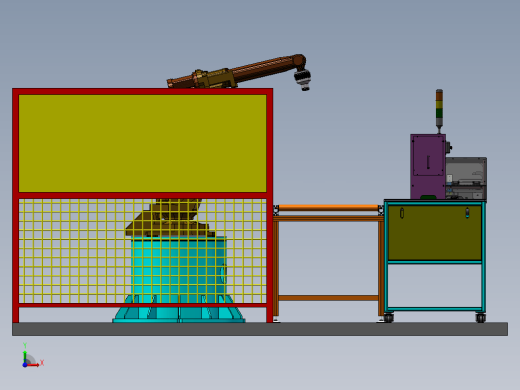Pick the robot end effector tool head

303,80
